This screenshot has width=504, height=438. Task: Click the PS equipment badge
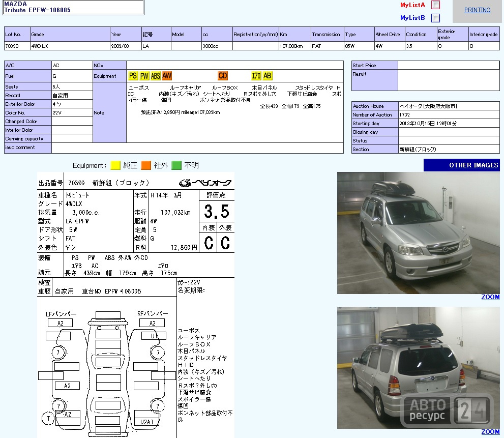(x=133, y=76)
